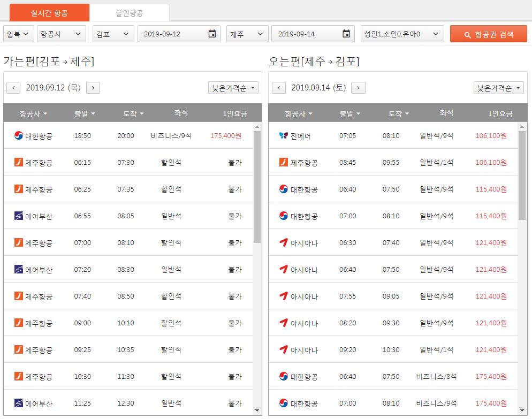
Task: Switch to 할인항공 tab
Action: coord(130,13)
